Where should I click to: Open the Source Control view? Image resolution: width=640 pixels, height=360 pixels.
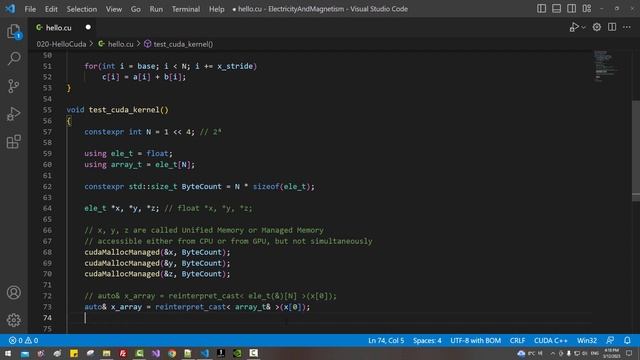point(14,86)
